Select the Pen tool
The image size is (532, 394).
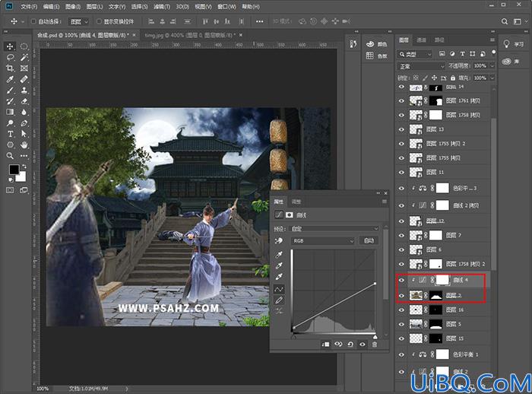pos(24,123)
